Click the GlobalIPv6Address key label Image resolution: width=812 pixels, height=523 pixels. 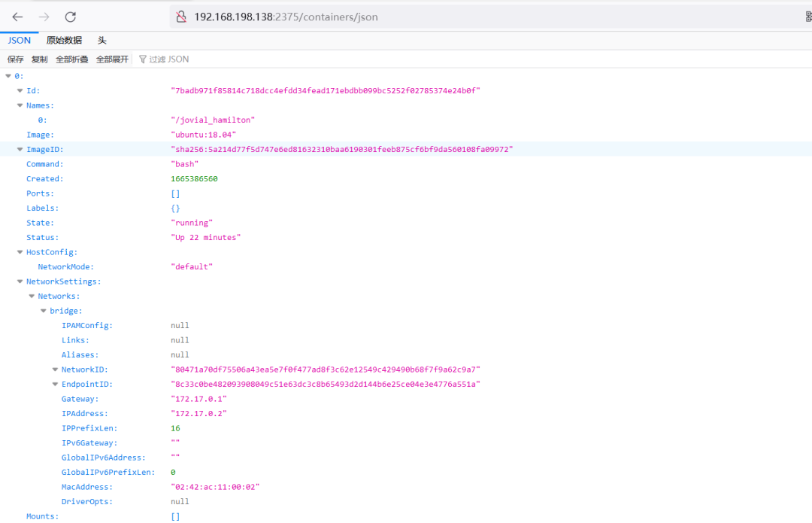(x=104, y=458)
